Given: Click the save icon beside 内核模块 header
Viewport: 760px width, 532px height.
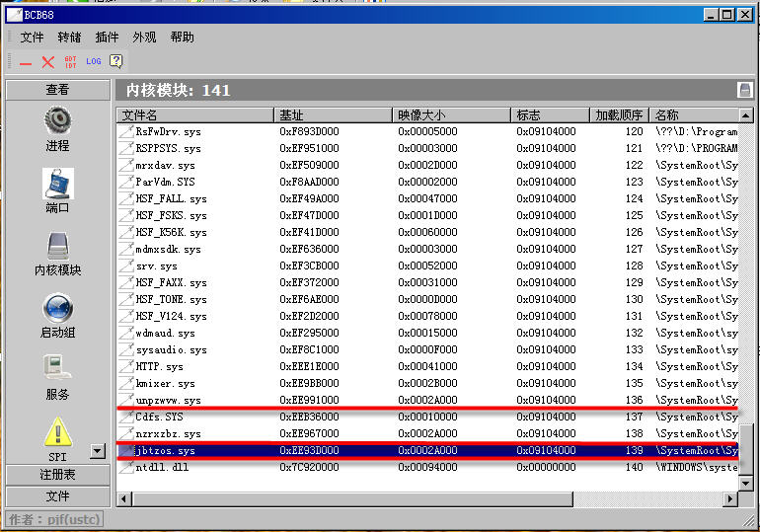Looking at the screenshot, I should [744, 90].
